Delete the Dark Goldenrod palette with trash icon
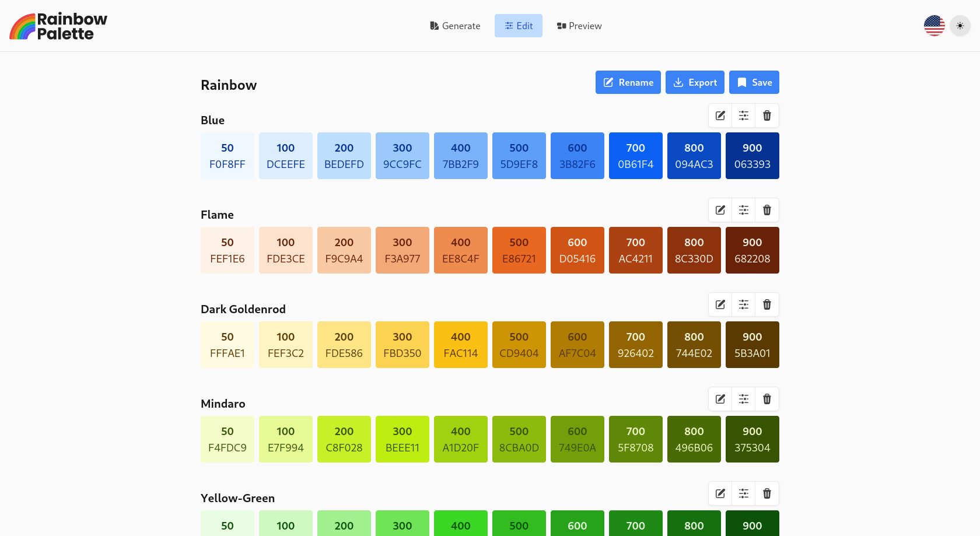The image size is (980, 536). tap(767, 304)
